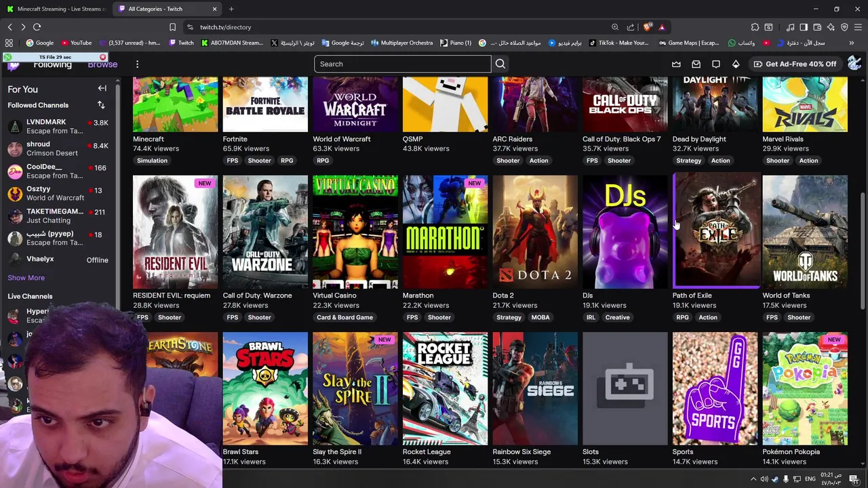This screenshot has width=868, height=488.
Task: Click Simulation tag under Minecraft
Action: point(152,161)
